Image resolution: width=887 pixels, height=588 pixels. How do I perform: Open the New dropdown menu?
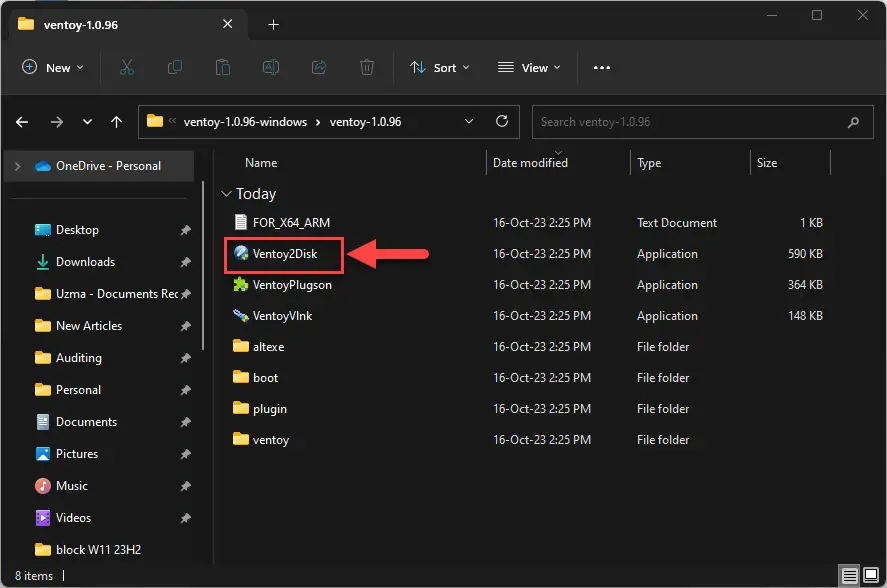pyautogui.click(x=53, y=67)
